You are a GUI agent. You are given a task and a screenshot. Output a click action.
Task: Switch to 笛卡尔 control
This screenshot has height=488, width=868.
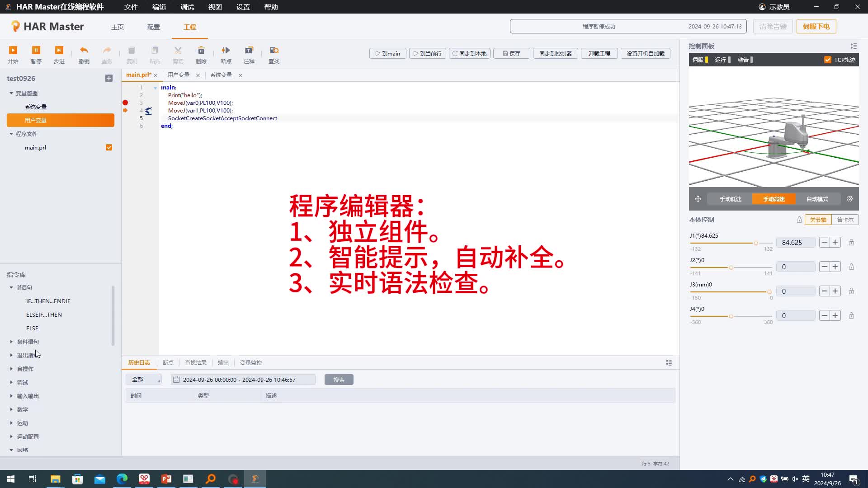click(845, 220)
